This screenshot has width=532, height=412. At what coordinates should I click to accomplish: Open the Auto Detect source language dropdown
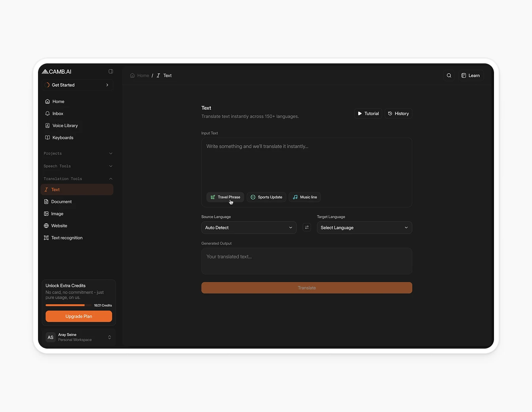pyautogui.click(x=249, y=227)
